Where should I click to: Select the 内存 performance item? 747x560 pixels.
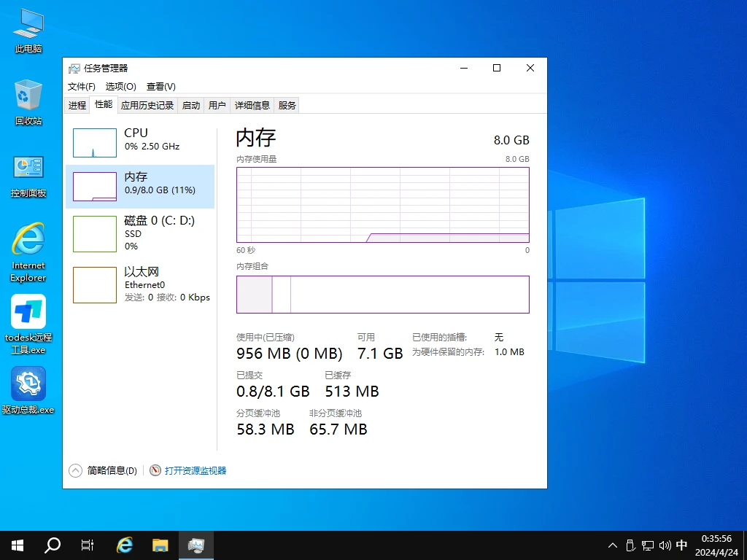point(140,187)
